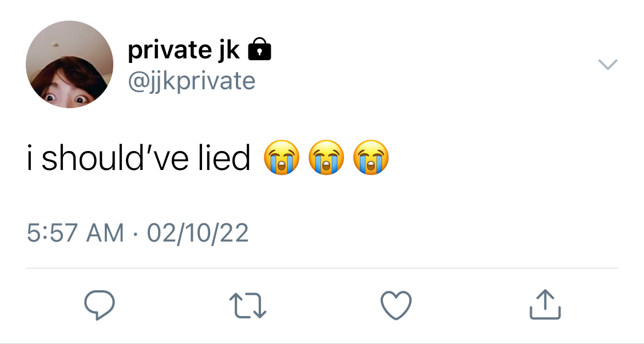This screenshot has width=644, height=344.
Task: Open the reply speech bubble icon
Action: coord(100,305)
